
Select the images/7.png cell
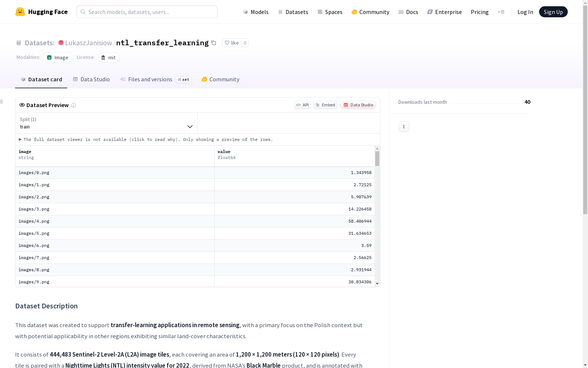coord(115,258)
